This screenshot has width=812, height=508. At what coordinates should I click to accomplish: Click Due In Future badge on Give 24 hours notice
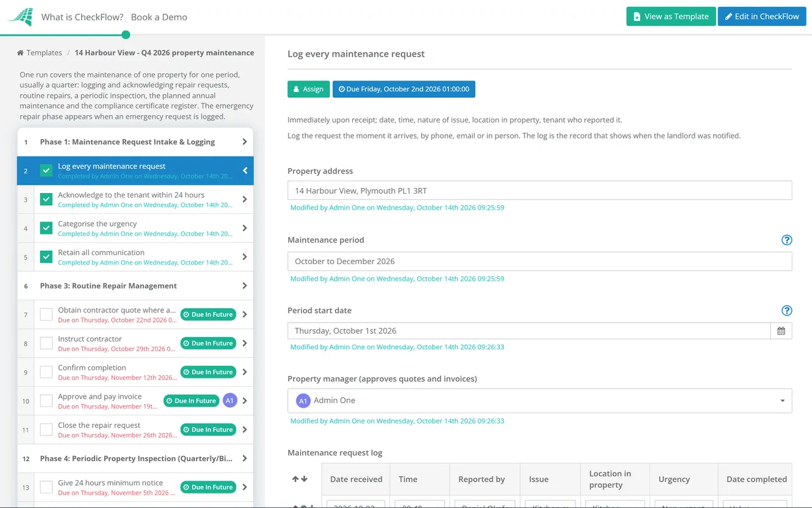coord(208,488)
